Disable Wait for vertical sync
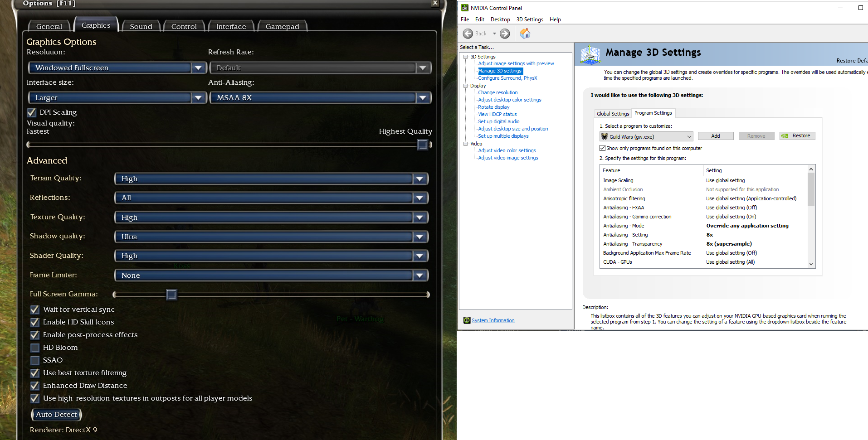 click(35, 309)
